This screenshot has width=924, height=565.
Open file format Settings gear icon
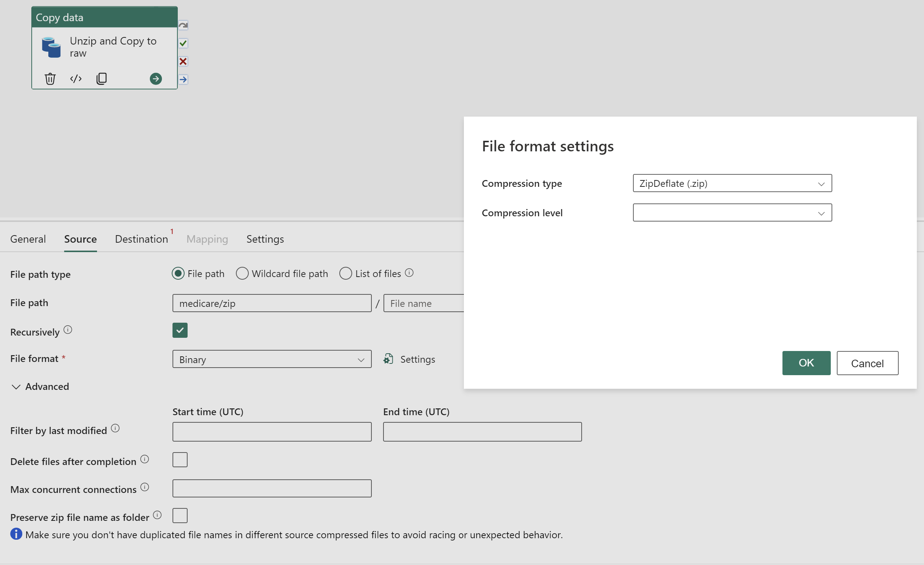point(388,359)
